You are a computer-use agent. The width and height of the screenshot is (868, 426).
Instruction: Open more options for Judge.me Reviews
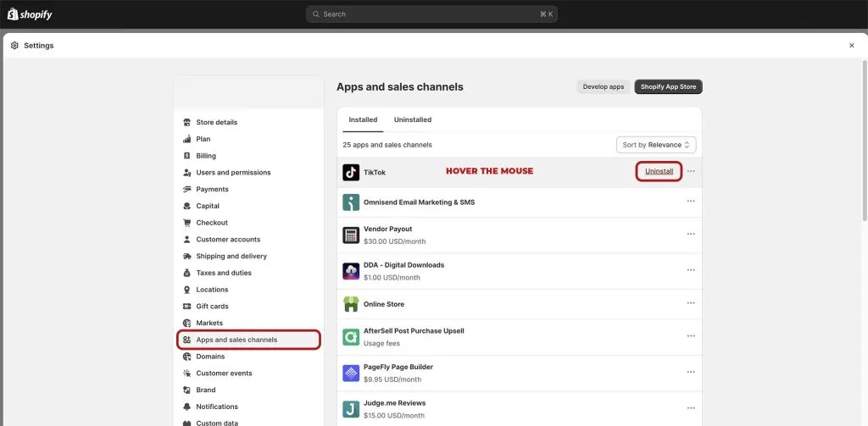(691, 407)
